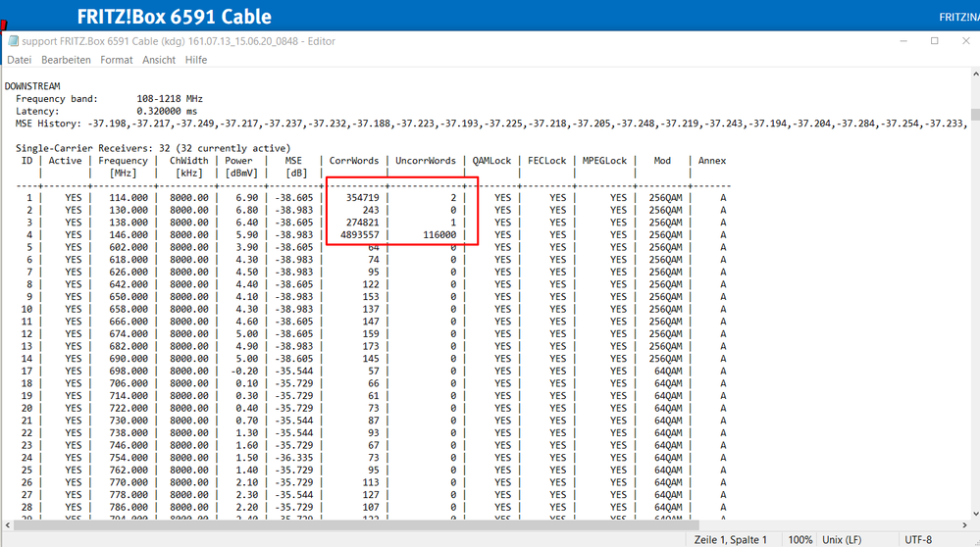The width and height of the screenshot is (980, 547).
Task: Click frequency value 730.000 in row 21
Action: pos(129,421)
